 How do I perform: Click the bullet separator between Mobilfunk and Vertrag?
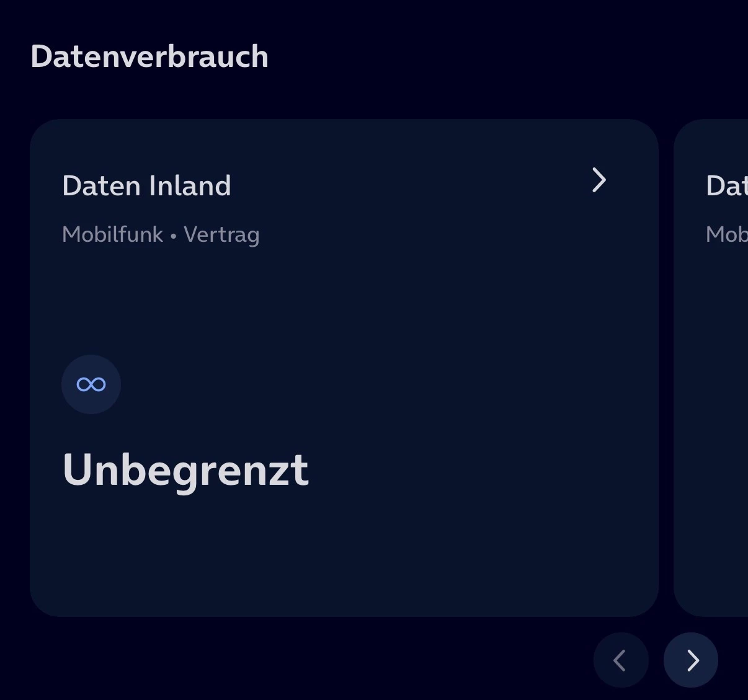pos(173,236)
